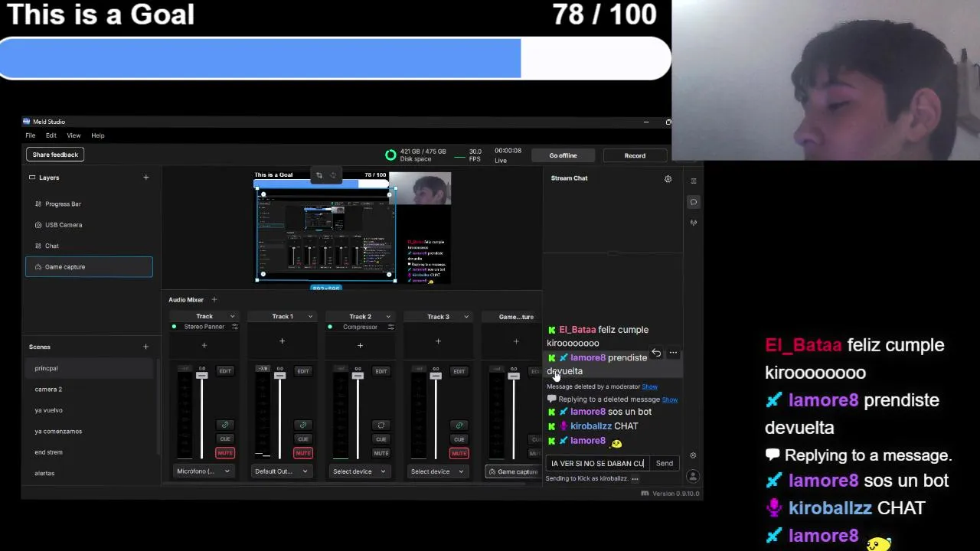Adjust the first Track volume fader
Viewport: 980px width, 551px height.
(202, 377)
